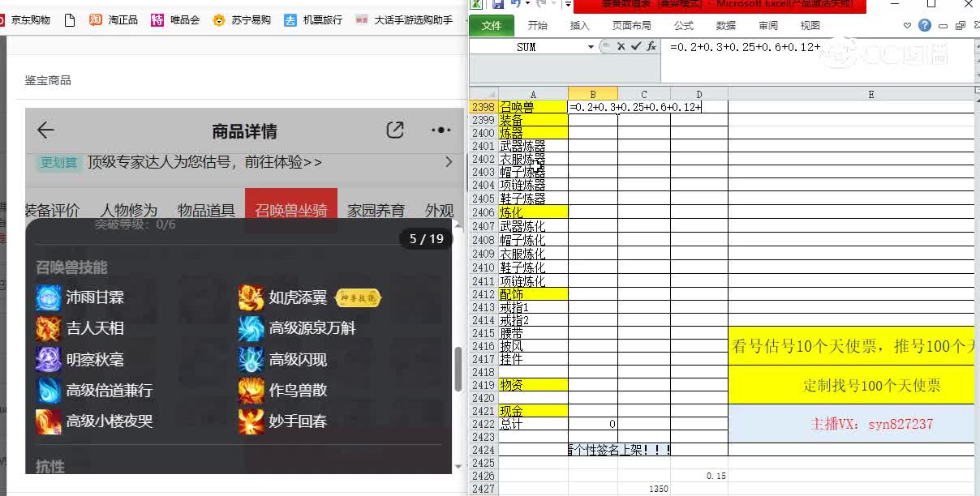980x496 pixels.
Task: Select row 2406 header
Action: click(484, 212)
